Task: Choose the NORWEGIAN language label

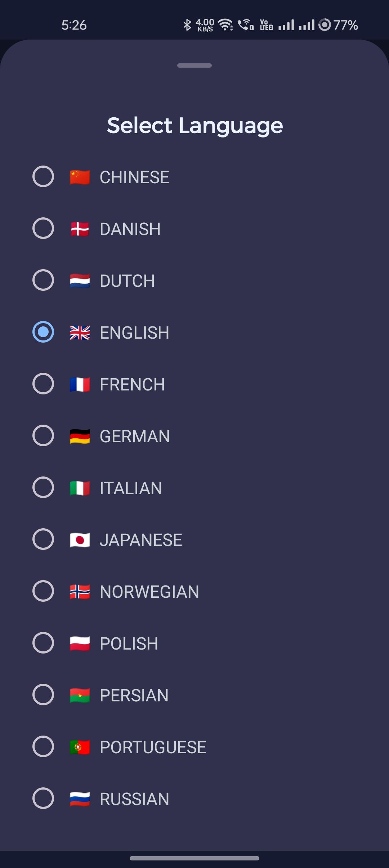Action: point(149,592)
